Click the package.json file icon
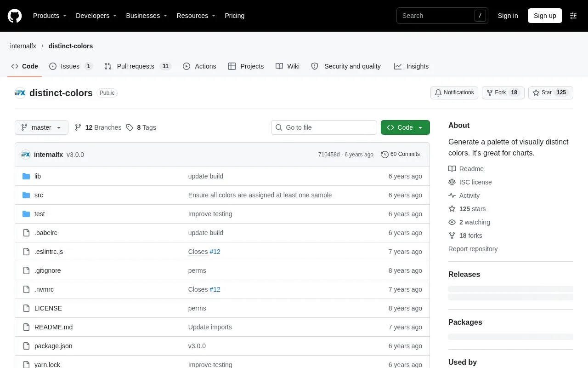The image size is (588, 368). click(x=26, y=346)
